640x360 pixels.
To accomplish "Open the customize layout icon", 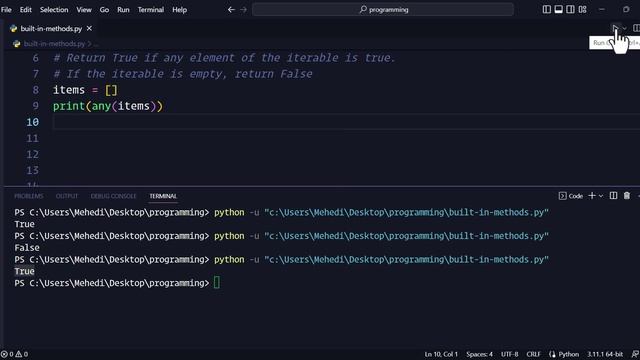I will point(582,9).
